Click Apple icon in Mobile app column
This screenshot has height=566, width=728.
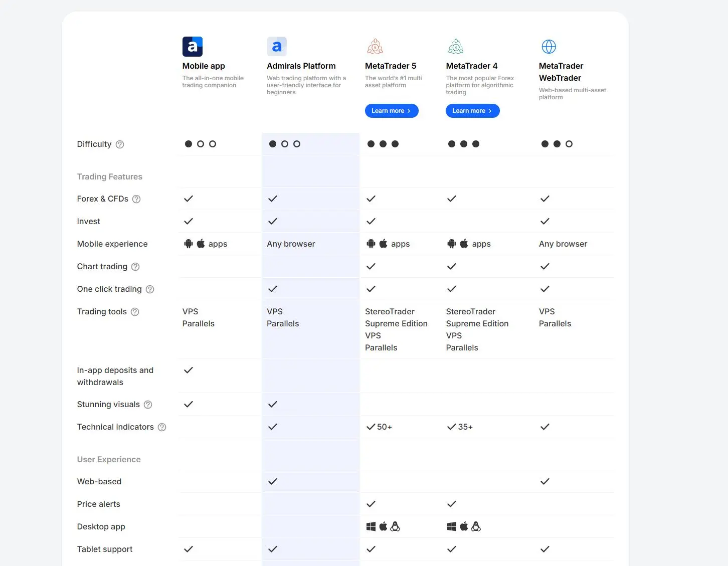click(201, 244)
